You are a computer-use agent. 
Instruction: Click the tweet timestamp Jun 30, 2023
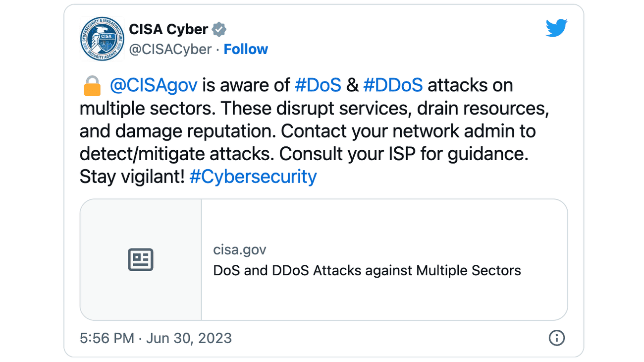pyautogui.click(x=156, y=338)
